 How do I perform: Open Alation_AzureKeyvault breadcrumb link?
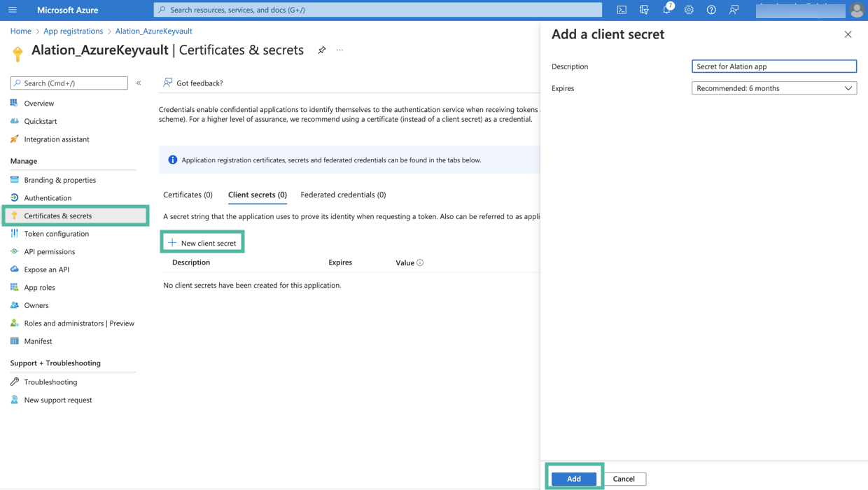pos(153,31)
